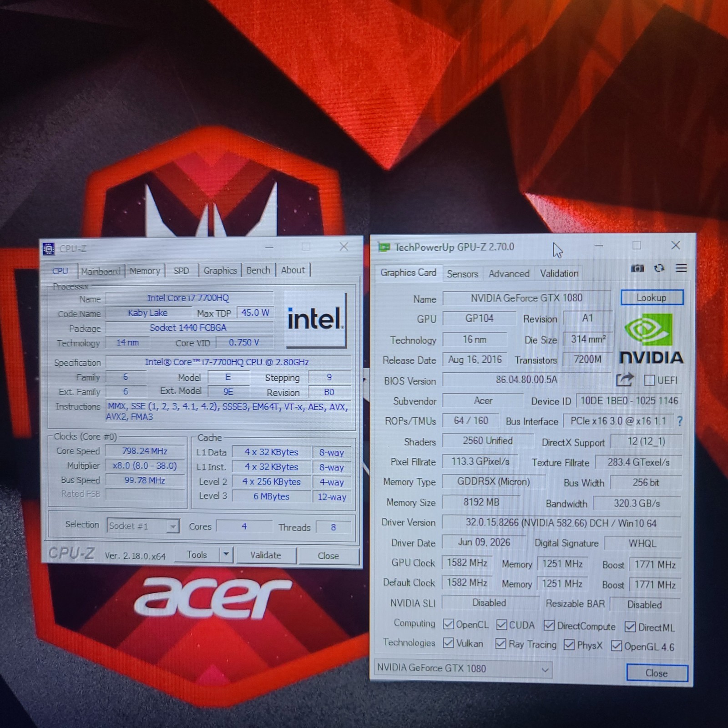Click the Release Date field Aug 16, 2016
This screenshot has width=728, height=728.
tap(475, 359)
